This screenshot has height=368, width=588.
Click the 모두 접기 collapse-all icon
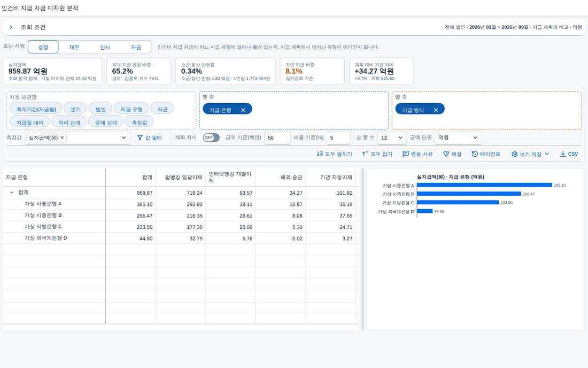[365, 154]
